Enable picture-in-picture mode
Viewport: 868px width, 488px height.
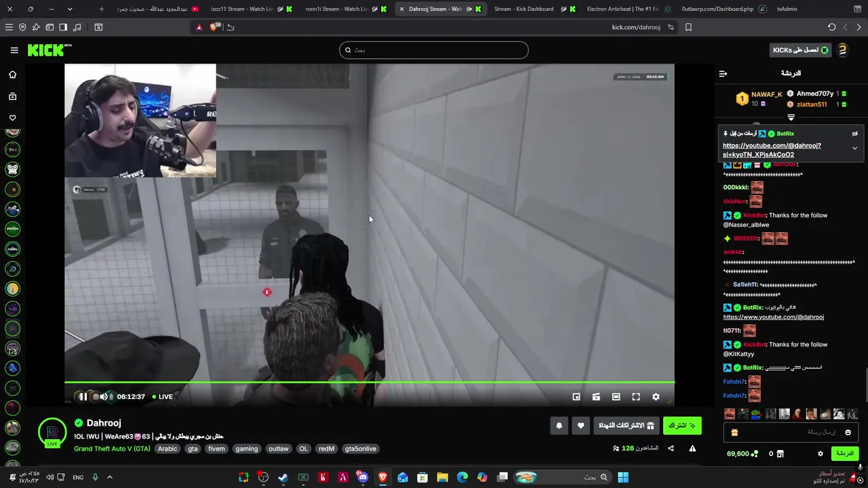pos(576,396)
